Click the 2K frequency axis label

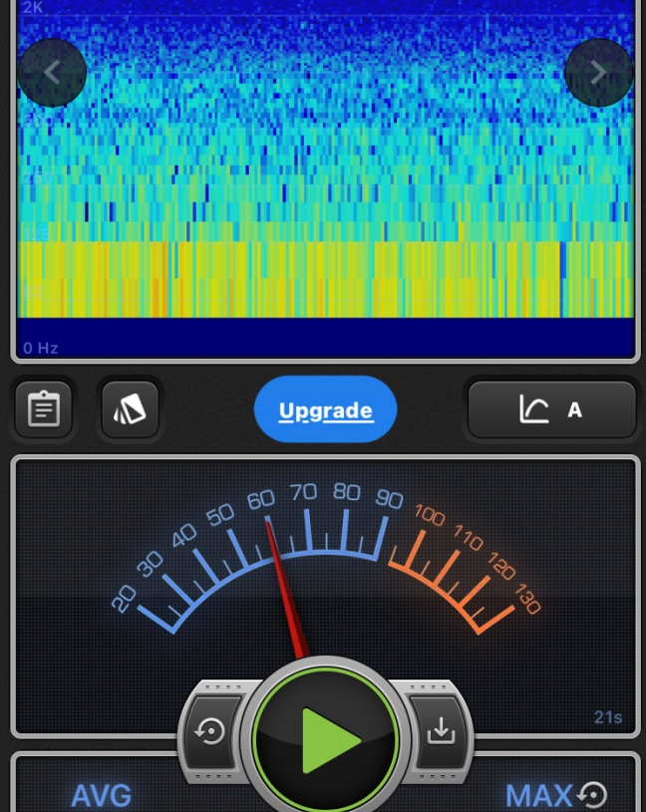(32, 8)
